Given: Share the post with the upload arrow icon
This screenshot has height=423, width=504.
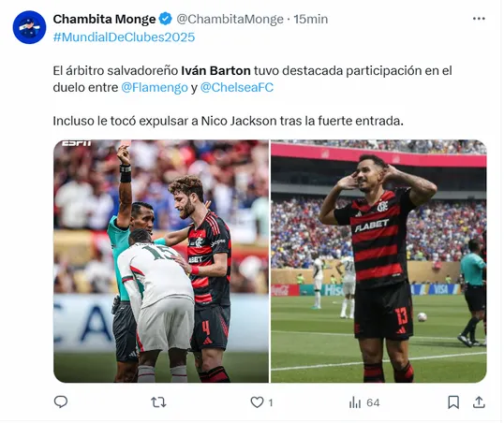Looking at the screenshot, I should point(479,402).
